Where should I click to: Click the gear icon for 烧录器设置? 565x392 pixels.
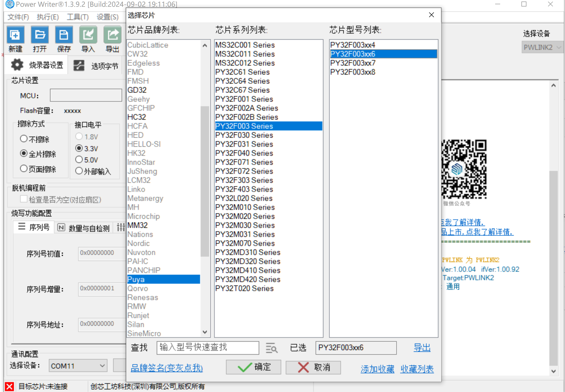coord(17,65)
